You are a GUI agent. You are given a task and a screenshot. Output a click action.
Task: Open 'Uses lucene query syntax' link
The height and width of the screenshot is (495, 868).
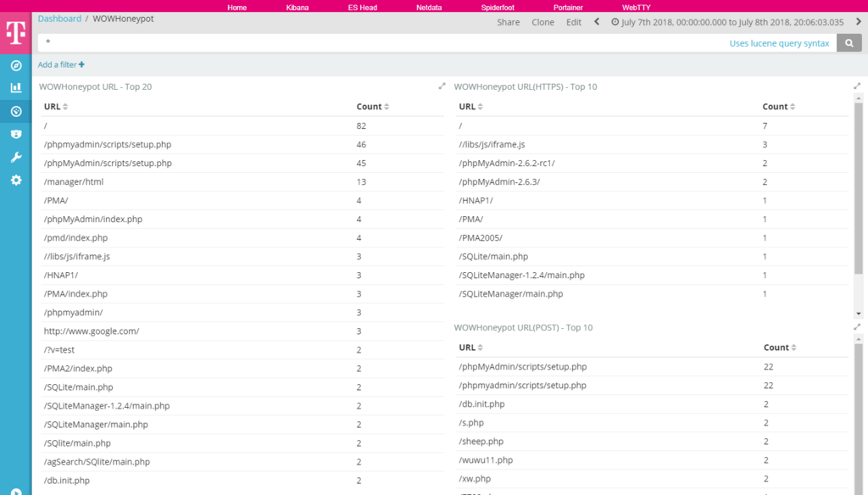pos(779,43)
